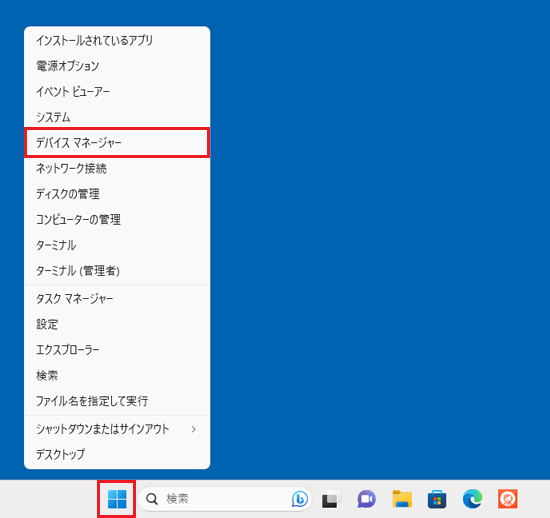Open エクスプローラー menu entry
550x518 pixels.
pos(117,350)
